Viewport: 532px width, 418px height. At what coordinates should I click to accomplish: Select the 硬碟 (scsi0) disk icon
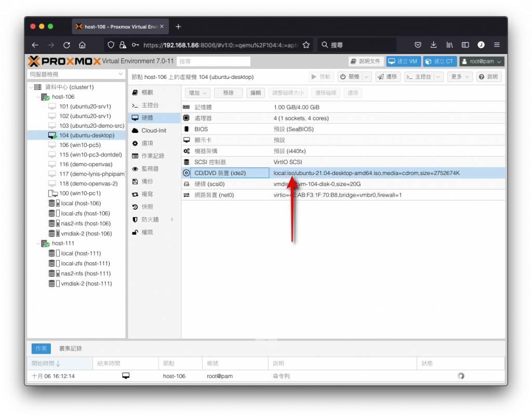(187, 184)
